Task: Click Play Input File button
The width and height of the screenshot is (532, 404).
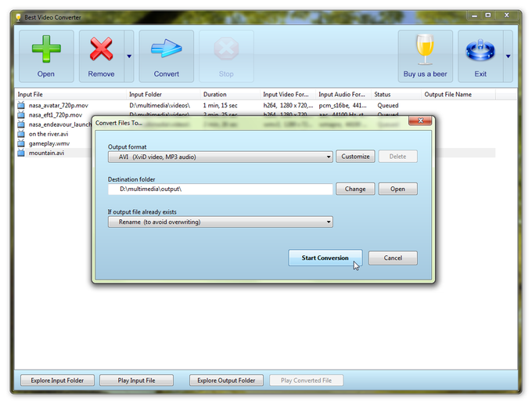Action: [x=136, y=381]
